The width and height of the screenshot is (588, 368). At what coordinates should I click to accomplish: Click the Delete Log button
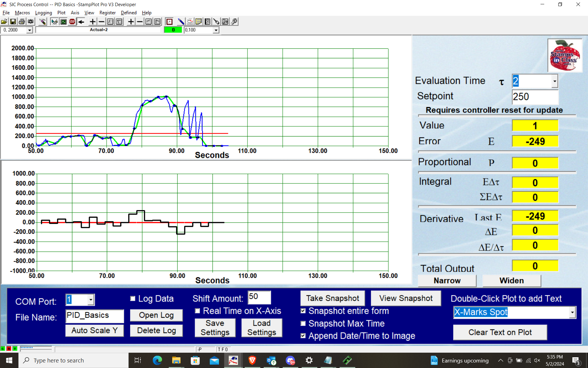156,331
